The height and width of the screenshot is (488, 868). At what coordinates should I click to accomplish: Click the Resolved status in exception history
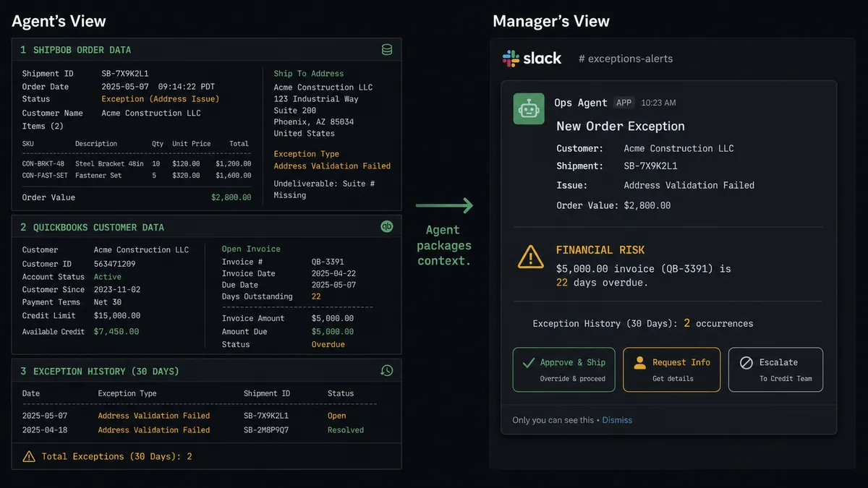tap(346, 430)
